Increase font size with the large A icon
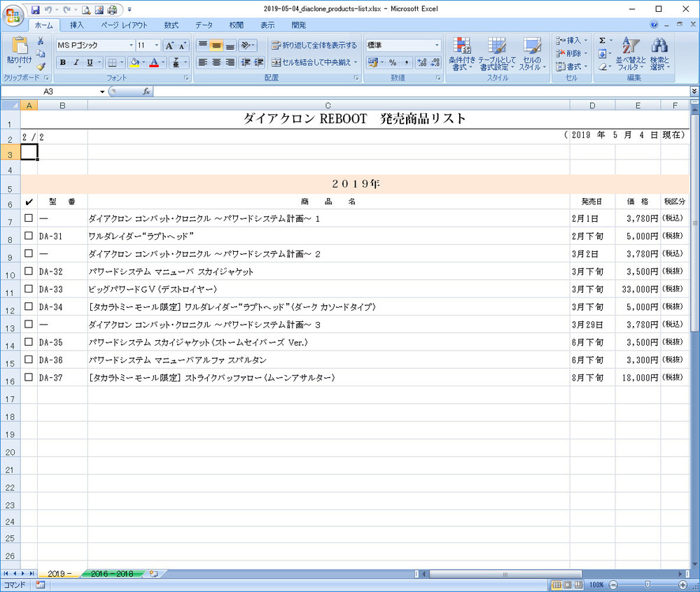Image resolution: width=700 pixels, height=592 pixels. point(169,45)
